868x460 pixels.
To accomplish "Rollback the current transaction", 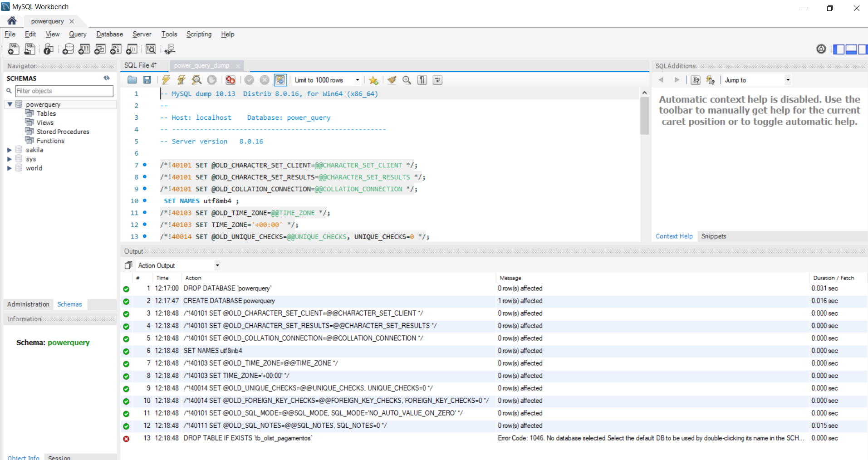I will pyautogui.click(x=265, y=80).
